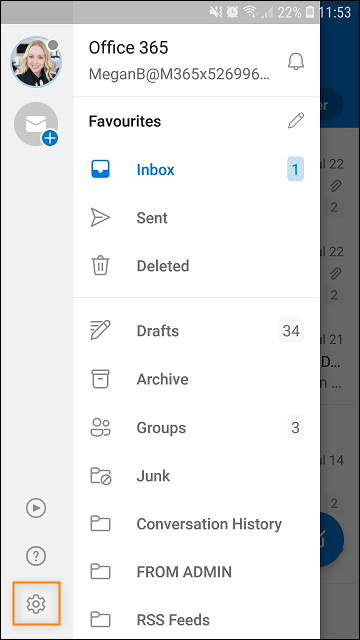Tap the Drafts count badge 34
The width and height of the screenshot is (360, 640).
291,330
